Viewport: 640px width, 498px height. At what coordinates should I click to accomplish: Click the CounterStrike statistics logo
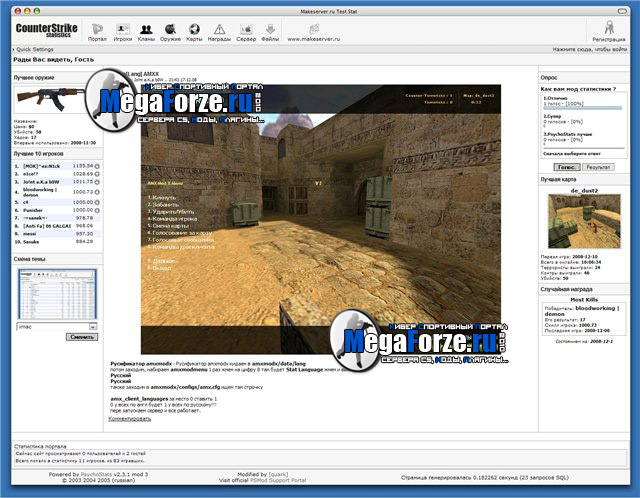pyautogui.click(x=47, y=30)
